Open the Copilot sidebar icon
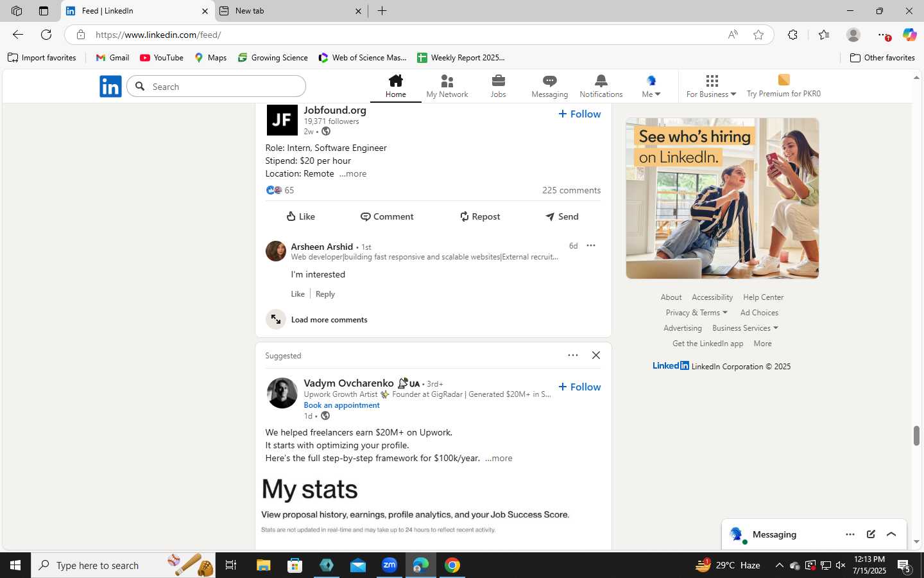 pyautogui.click(x=909, y=35)
